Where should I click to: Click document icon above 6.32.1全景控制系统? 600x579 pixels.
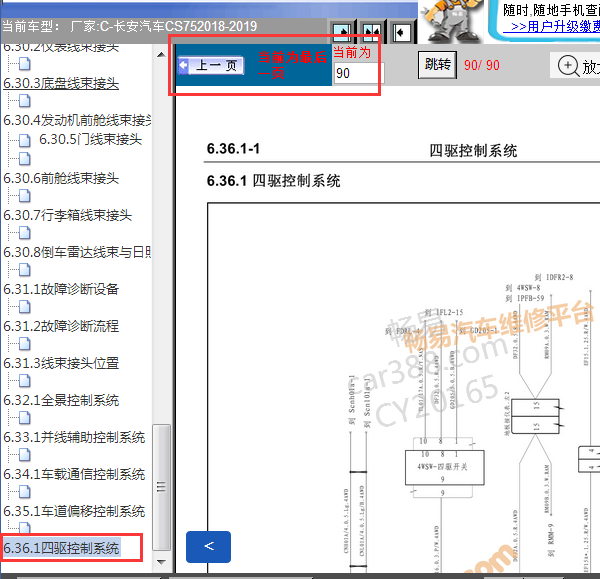(25, 381)
